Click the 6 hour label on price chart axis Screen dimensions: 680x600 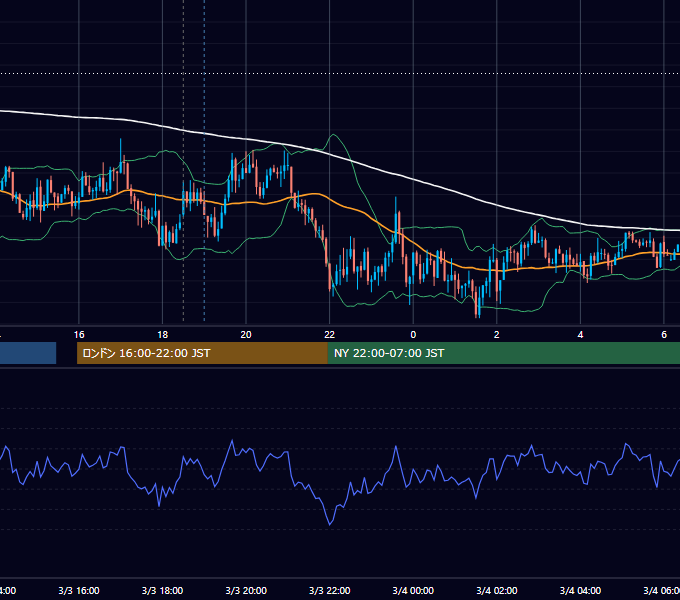[x=664, y=335]
